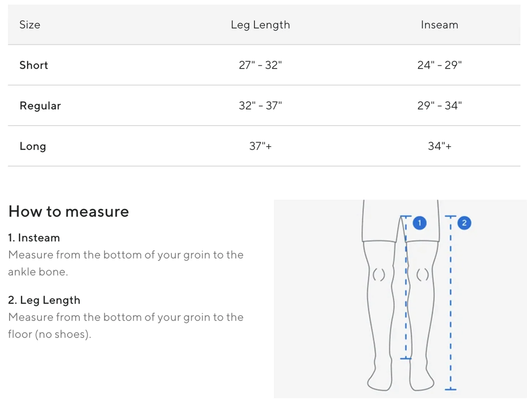The image size is (532, 406).
Task: Click the 1. Insteam subheading
Action: pyautogui.click(x=34, y=238)
